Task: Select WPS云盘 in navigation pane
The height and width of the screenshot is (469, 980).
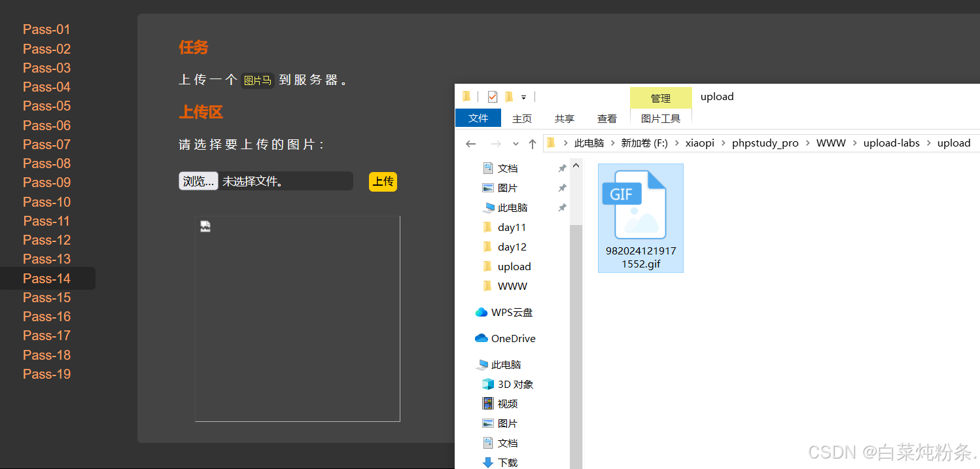Action: 512,312
